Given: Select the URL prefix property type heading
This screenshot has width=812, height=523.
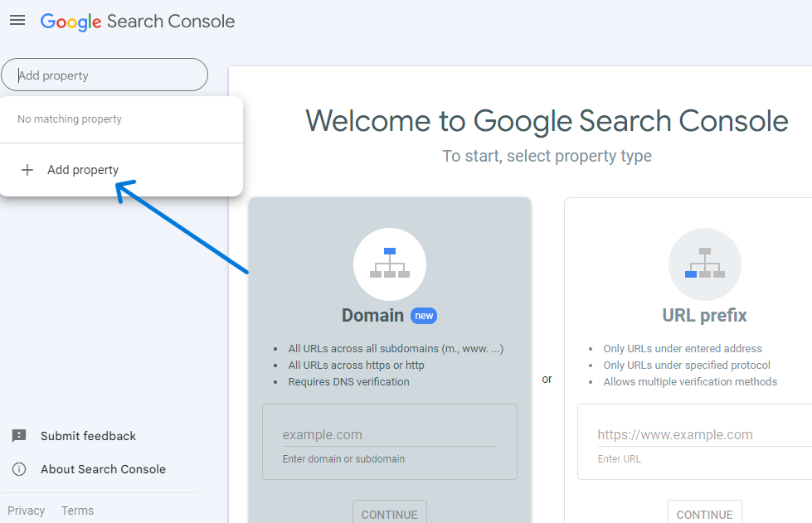Looking at the screenshot, I should point(704,316).
